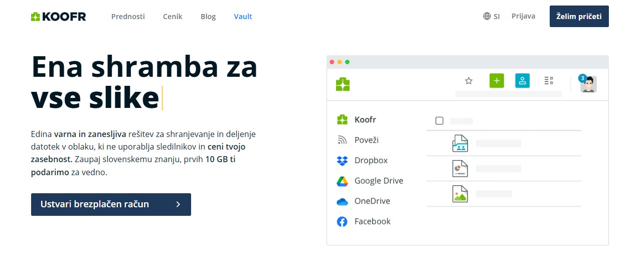The image size is (644, 259).
Task: Click the arrow on Ustvari brezplačen račun
Action: [x=179, y=204]
